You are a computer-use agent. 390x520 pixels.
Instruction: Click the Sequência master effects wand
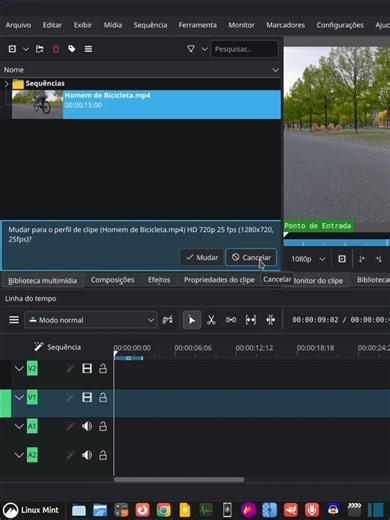click(x=39, y=347)
